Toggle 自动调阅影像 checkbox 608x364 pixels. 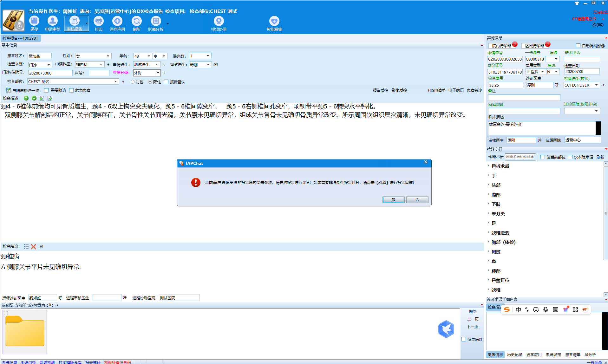[578, 46]
